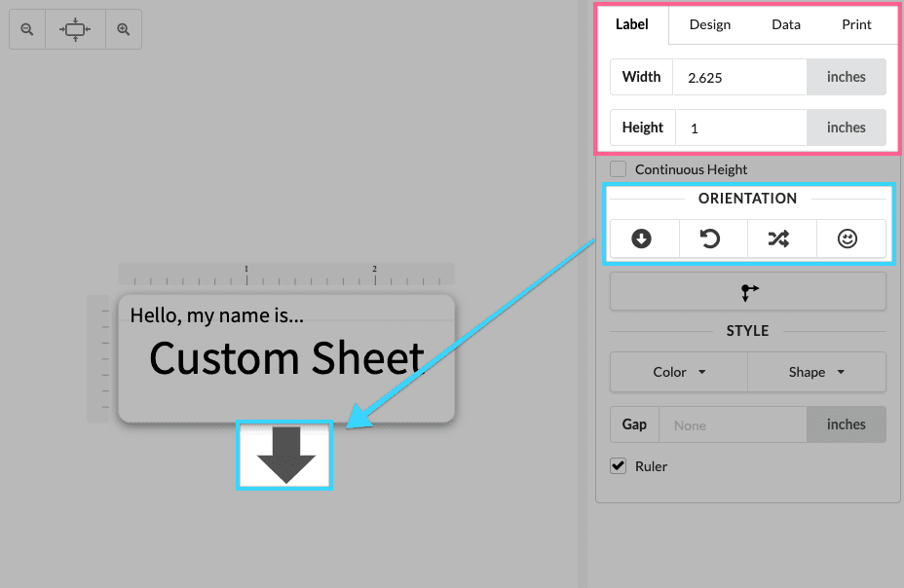Click the fit-to-view icon between the magnifiers
The width and height of the screenshot is (904, 588).
pyautogui.click(x=74, y=29)
